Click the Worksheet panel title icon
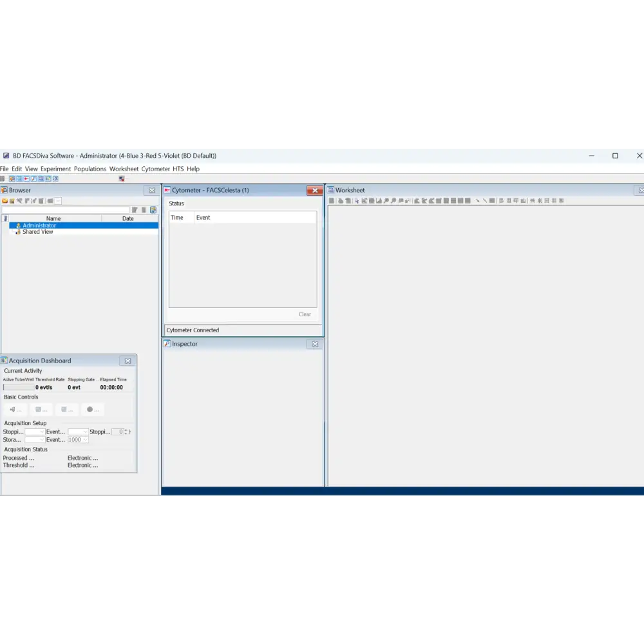Image resolution: width=644 pixels, height=644 pixels. pyautogui.click(x=330, y=190)
